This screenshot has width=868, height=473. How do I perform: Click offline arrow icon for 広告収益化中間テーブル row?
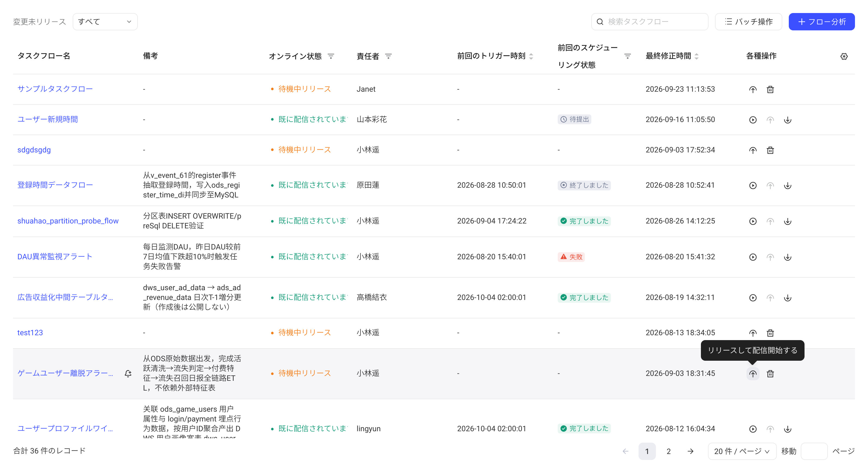787,298
